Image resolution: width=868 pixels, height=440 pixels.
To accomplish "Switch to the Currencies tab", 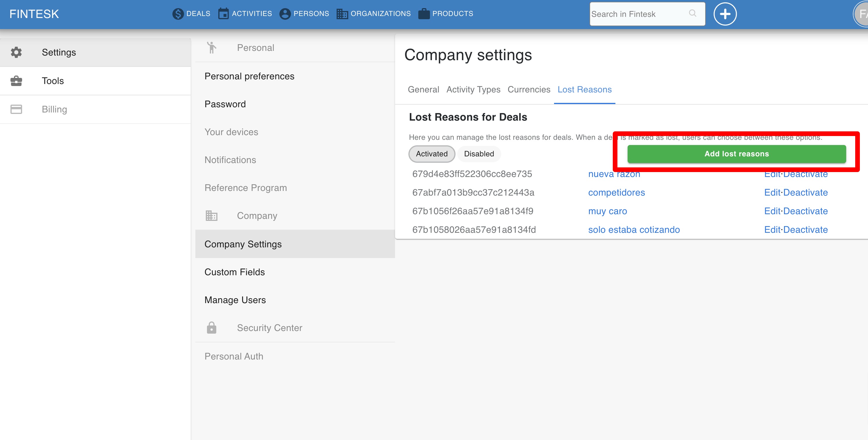I will [x=529, y=89].
